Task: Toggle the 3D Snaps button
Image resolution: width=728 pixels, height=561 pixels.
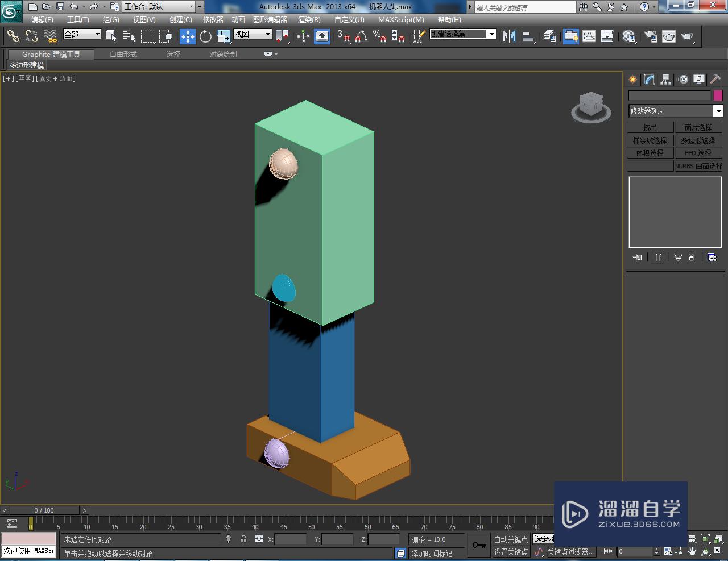Action: point(343,36)
